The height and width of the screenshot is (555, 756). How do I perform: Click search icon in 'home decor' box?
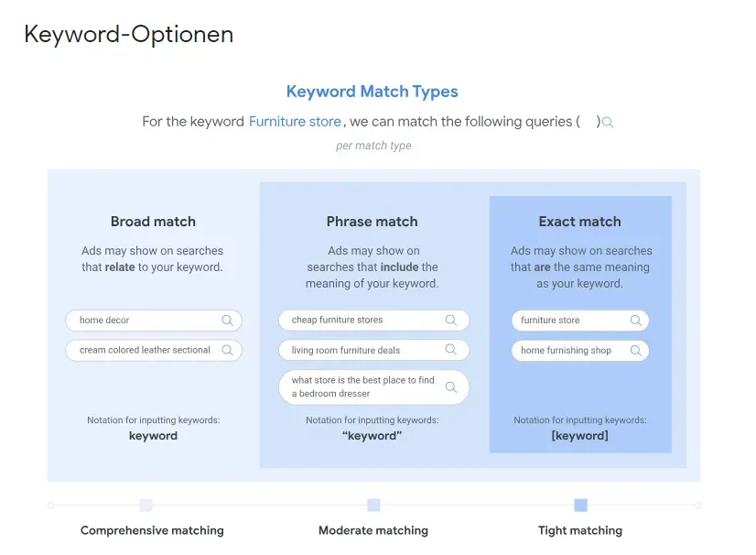pyautogui.click(x=227, y=321)
